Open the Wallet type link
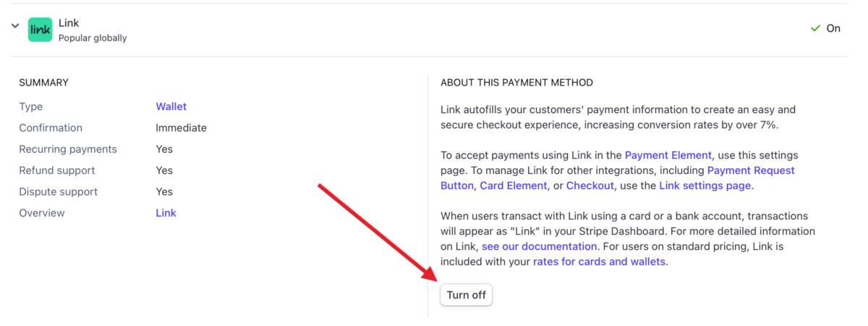868x326 pixels. (171, 106)
